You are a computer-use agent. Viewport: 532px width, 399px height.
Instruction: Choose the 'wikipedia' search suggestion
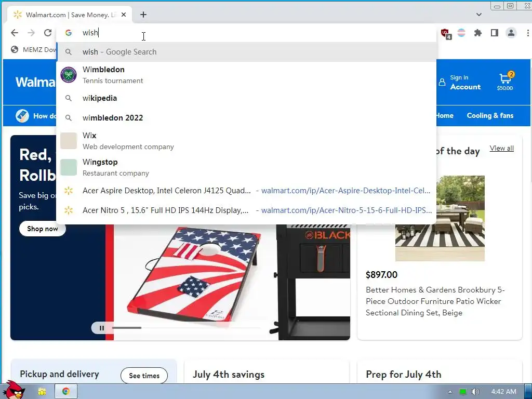pos(246,98)
